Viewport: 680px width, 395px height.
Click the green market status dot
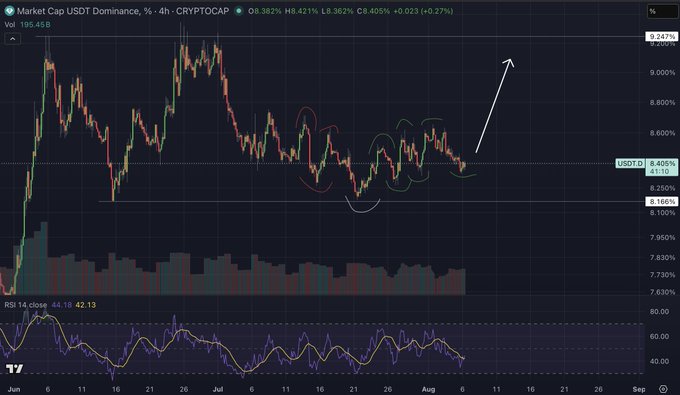click(x=238, y=11)
